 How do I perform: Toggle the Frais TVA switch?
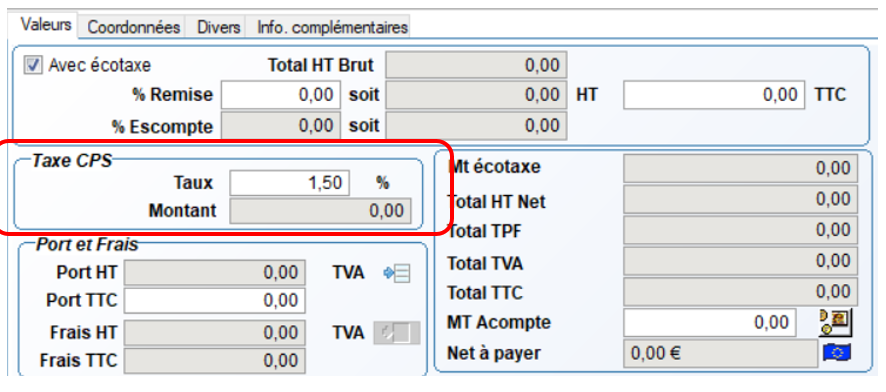pos(397,333)
